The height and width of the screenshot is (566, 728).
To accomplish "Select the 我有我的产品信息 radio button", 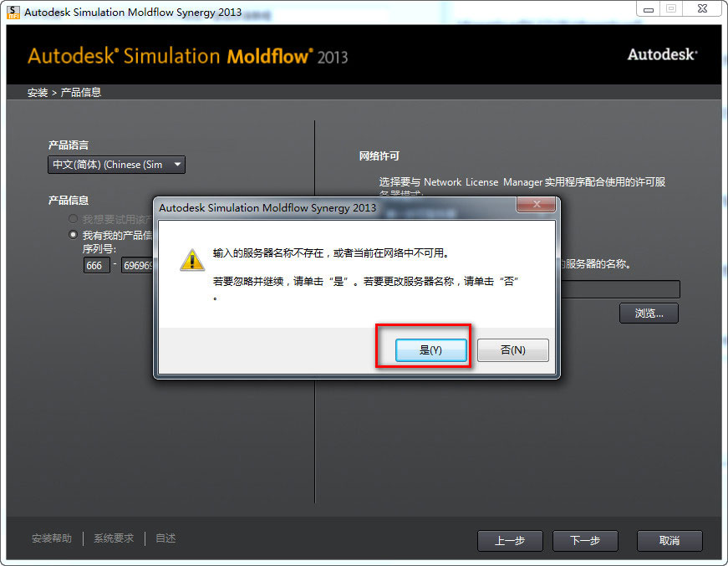I will (73, 234).
